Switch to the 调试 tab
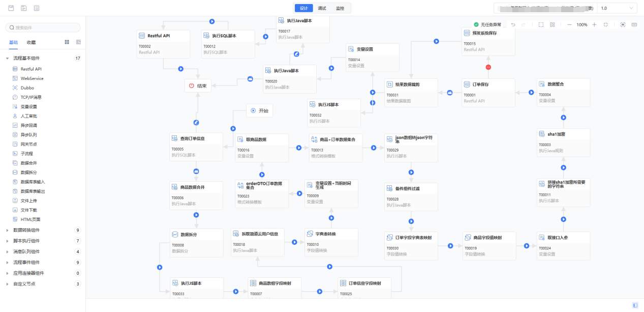Screen dimensions: 644x312 tap(322, 8)
